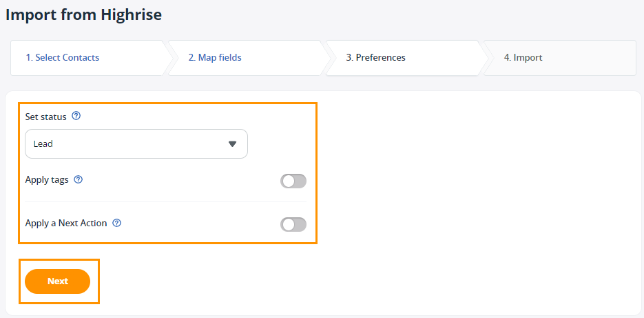
Task: Jump to the 4. Import step
Action: coord(523,57)
